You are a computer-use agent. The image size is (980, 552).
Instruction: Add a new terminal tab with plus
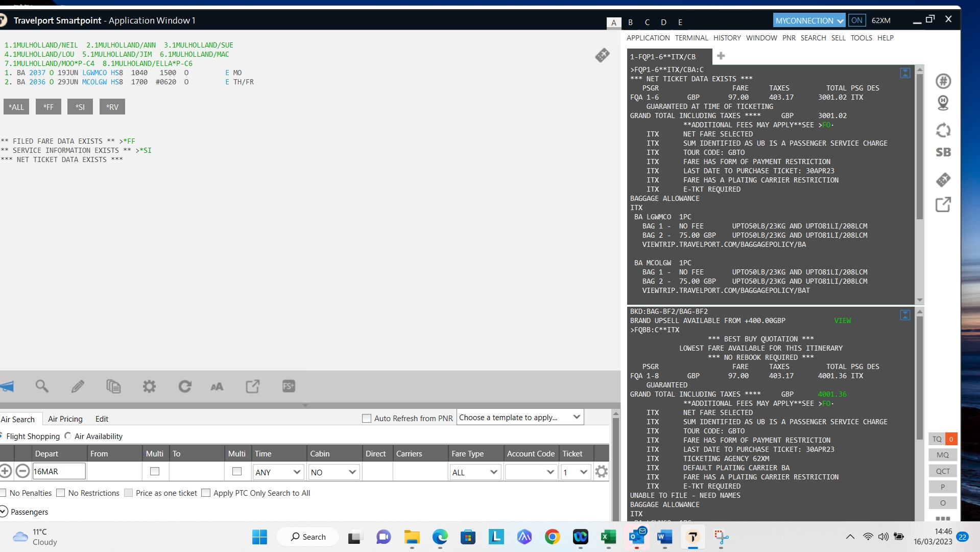point(721,56)
